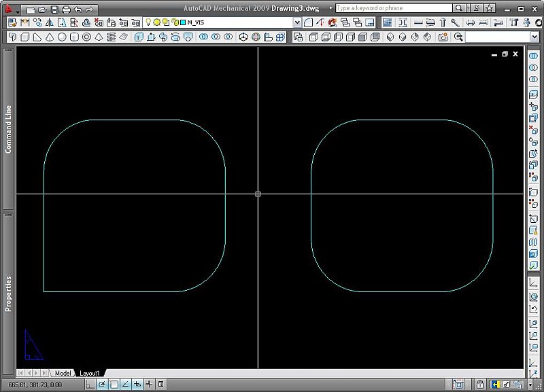Click first-tab navigation arrow
544x392 pixels.
[x=20, y=373]
